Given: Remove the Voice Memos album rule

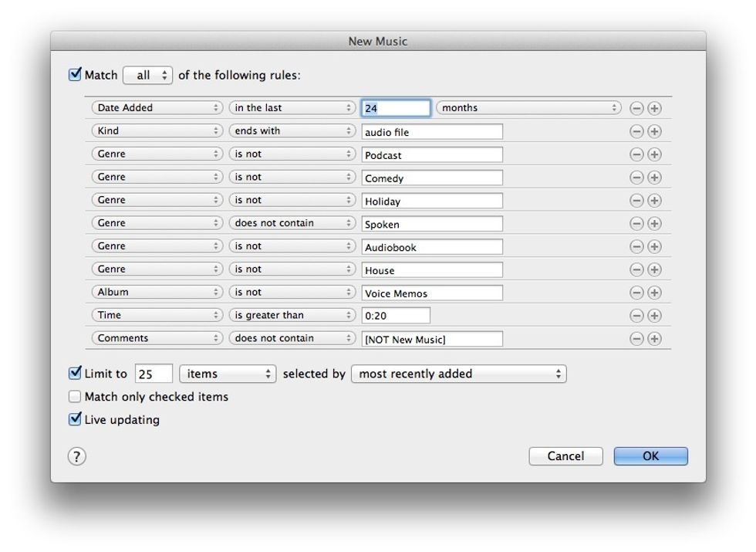Looking at the screenshot, I should [636, 293].
